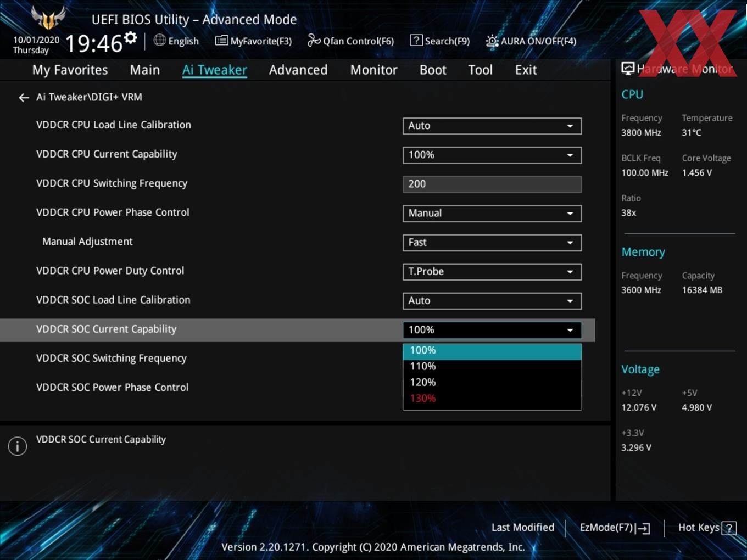Screen dimensions: 747x560
Task: Toggle AURA ON/OFF(F4) light icon
Action: point(492,41)
